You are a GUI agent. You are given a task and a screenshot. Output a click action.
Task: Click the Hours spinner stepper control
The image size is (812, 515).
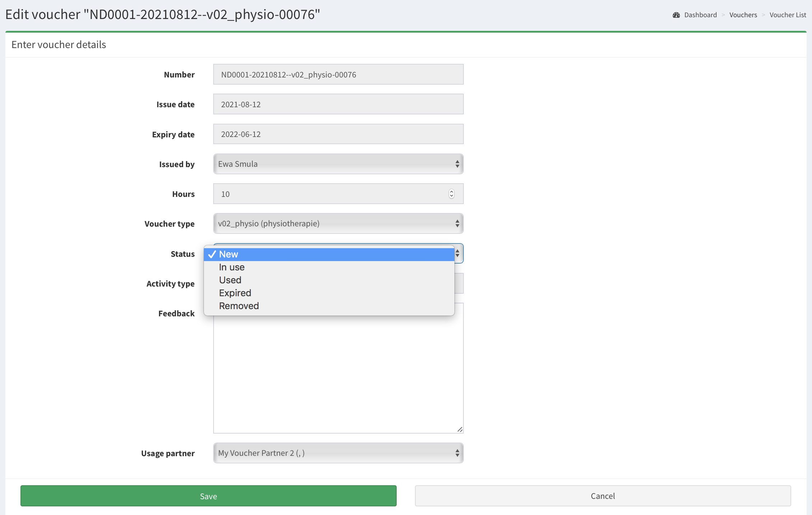[x=452, y=194]
